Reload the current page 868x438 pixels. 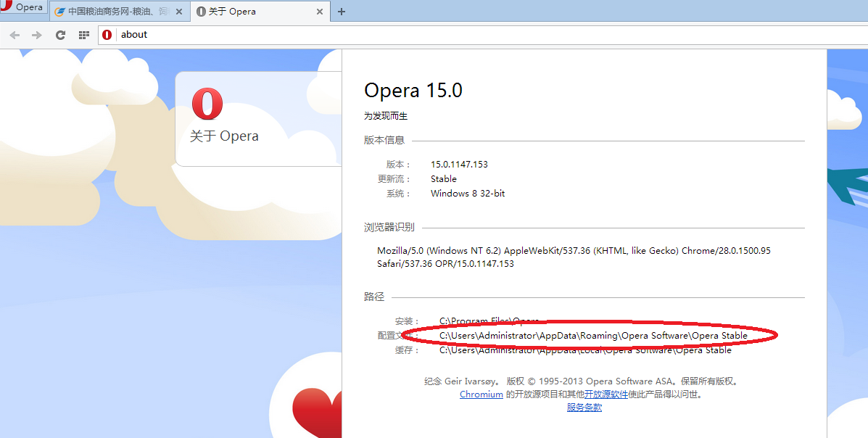60,35
